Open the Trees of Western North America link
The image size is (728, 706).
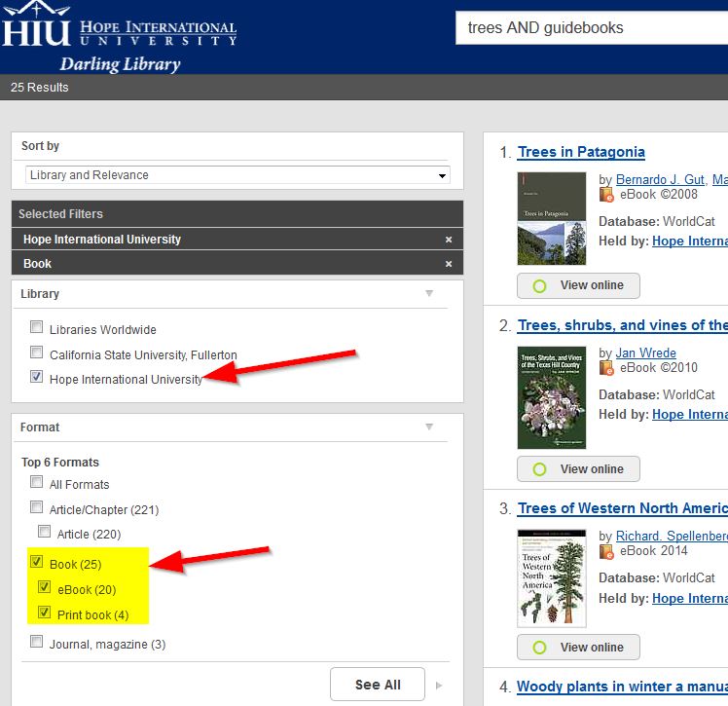pos(623,508)
